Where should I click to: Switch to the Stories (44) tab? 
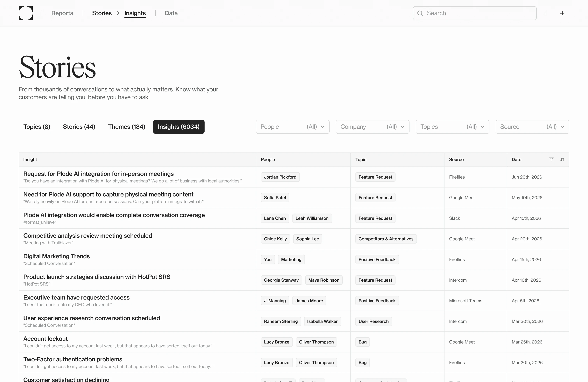coord(79,127)
